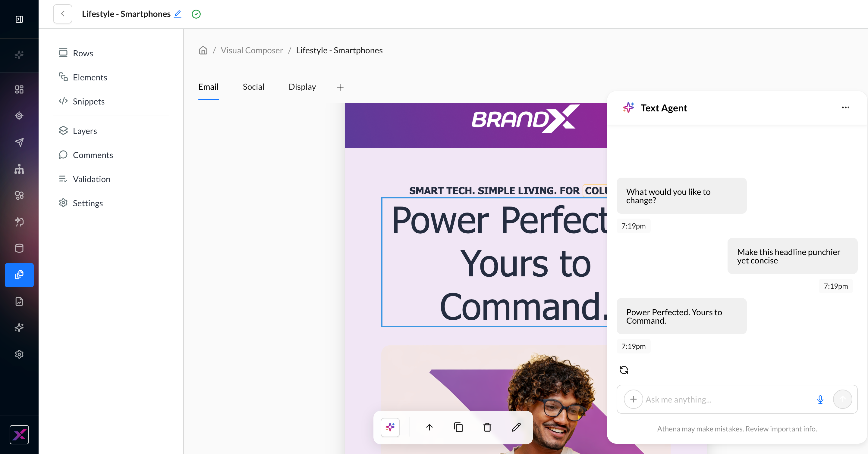Send message with the arrow button
Viewport: 868px width, 454px height.
click(842, 399)
